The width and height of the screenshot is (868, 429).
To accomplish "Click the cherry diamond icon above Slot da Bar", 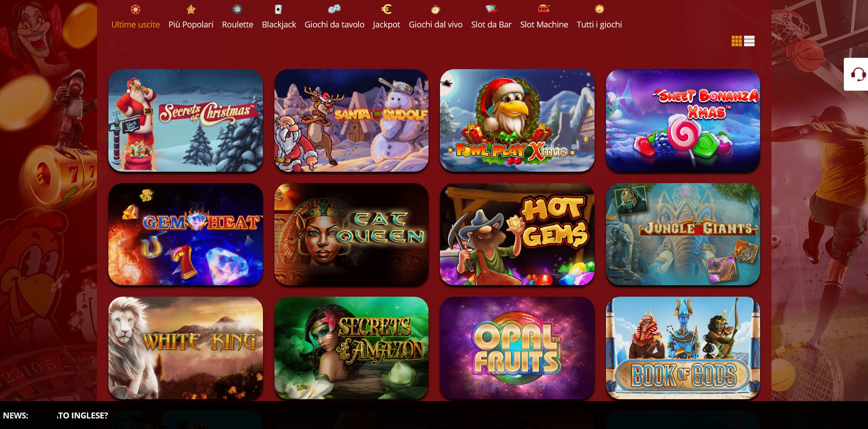I will 491,9.
